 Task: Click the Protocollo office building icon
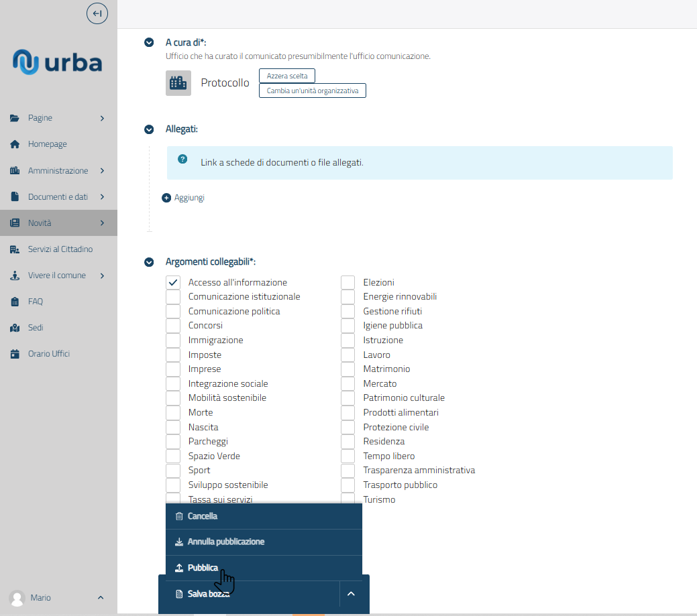tap(178, 83)
